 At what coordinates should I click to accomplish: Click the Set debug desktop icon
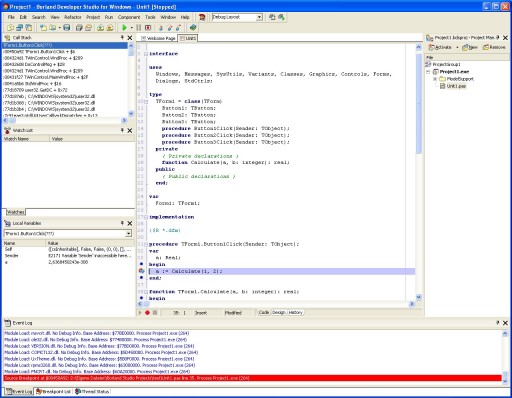[x=282, y=17]
